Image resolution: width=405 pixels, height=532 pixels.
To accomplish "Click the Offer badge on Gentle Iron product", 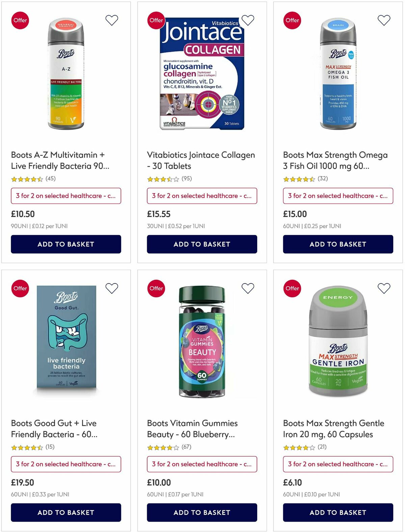I will [292, 288].
